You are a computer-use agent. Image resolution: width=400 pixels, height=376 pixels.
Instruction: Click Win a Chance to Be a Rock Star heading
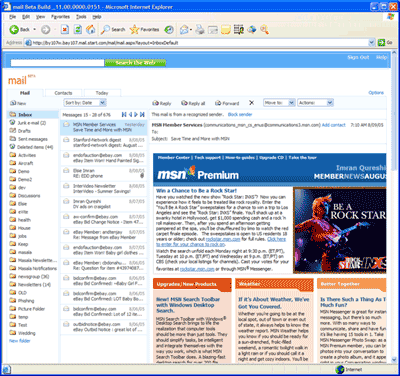196,191
